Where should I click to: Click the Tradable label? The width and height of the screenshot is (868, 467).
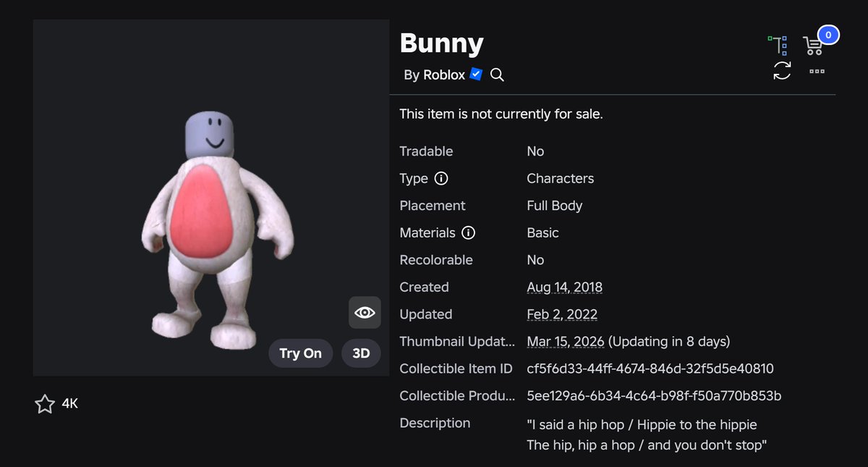(426, 151)
